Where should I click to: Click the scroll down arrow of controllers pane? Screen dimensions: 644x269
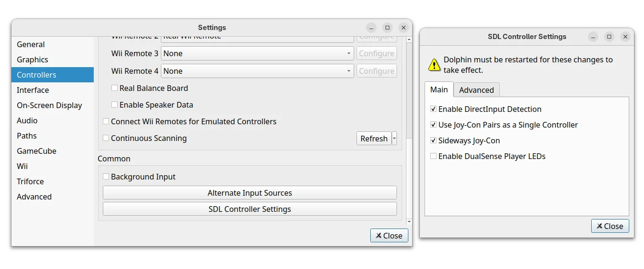[x=409, y=222]
